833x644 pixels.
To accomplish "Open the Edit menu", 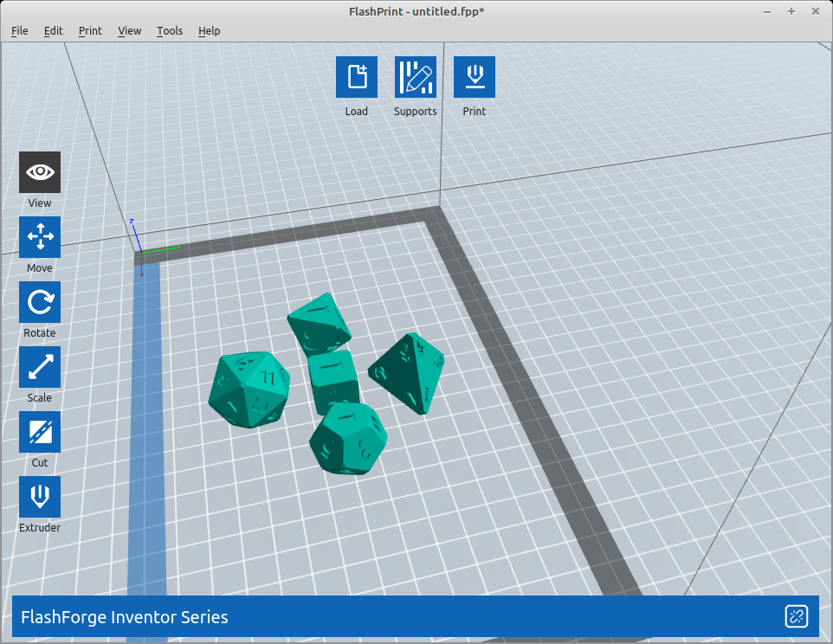I will [54, 30].
